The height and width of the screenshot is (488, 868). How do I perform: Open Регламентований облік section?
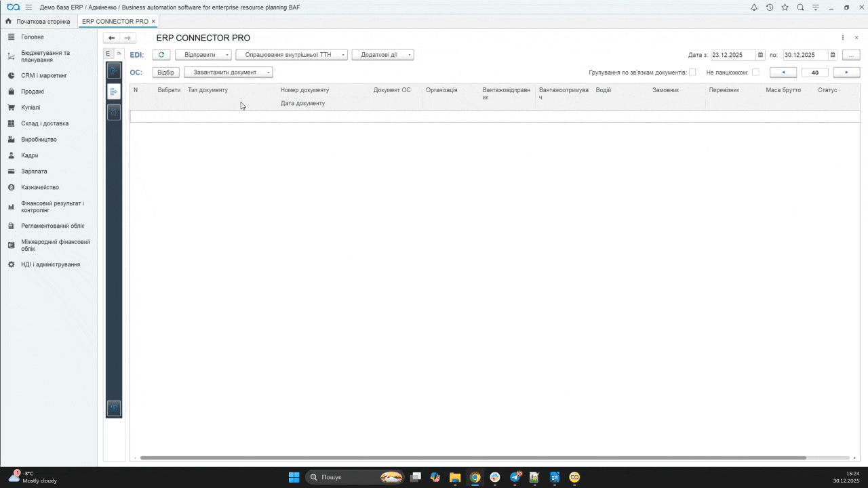click(x=53, y=226)
